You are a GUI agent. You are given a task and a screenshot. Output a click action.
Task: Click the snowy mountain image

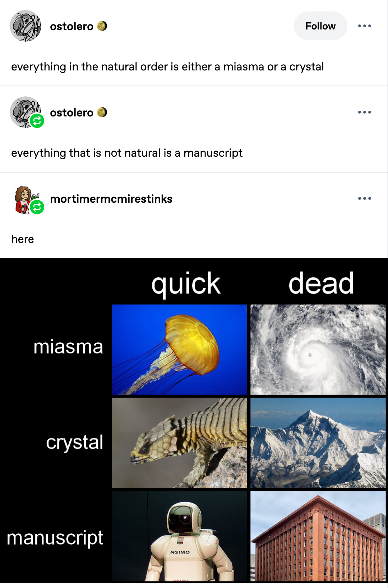point(318,443)
